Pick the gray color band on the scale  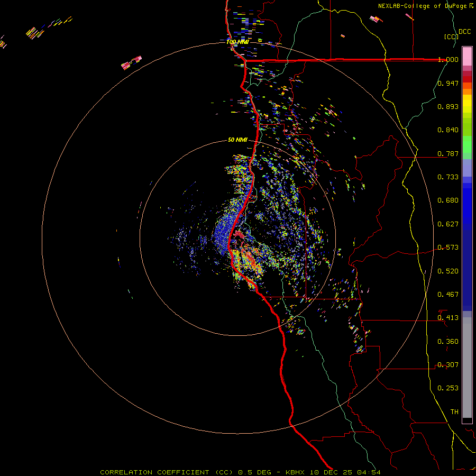467,368
